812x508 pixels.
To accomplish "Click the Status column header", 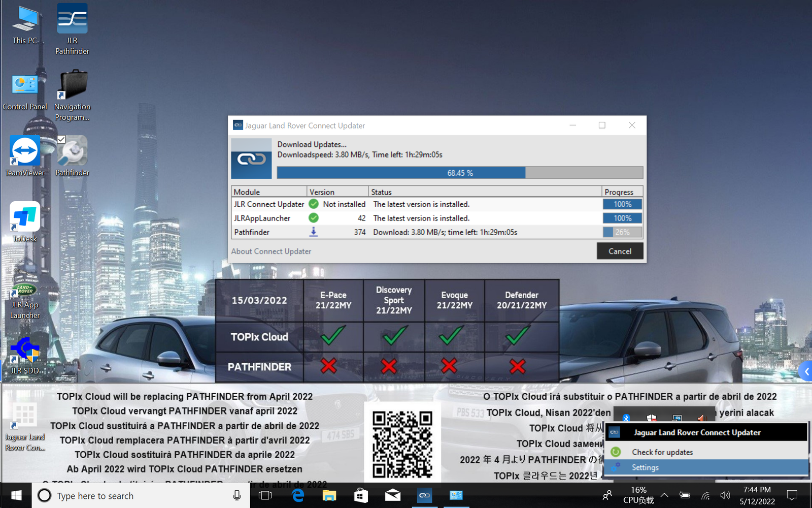I will click(485, 192).
